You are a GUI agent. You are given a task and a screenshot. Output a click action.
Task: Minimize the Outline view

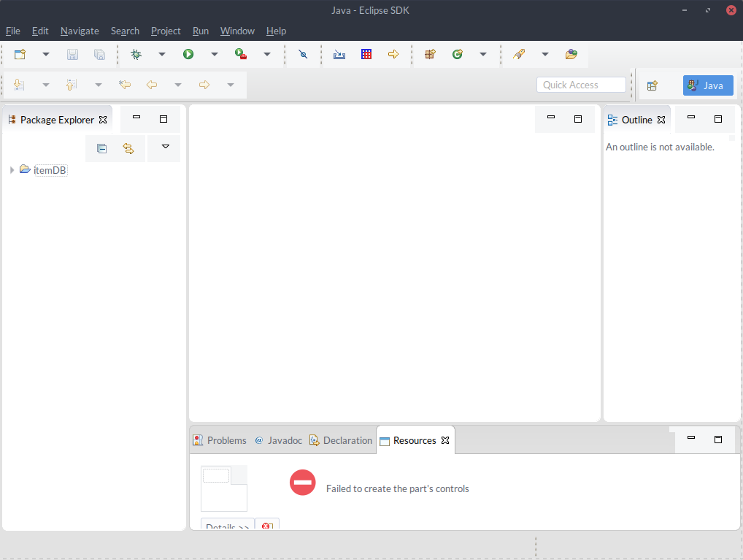691,118
